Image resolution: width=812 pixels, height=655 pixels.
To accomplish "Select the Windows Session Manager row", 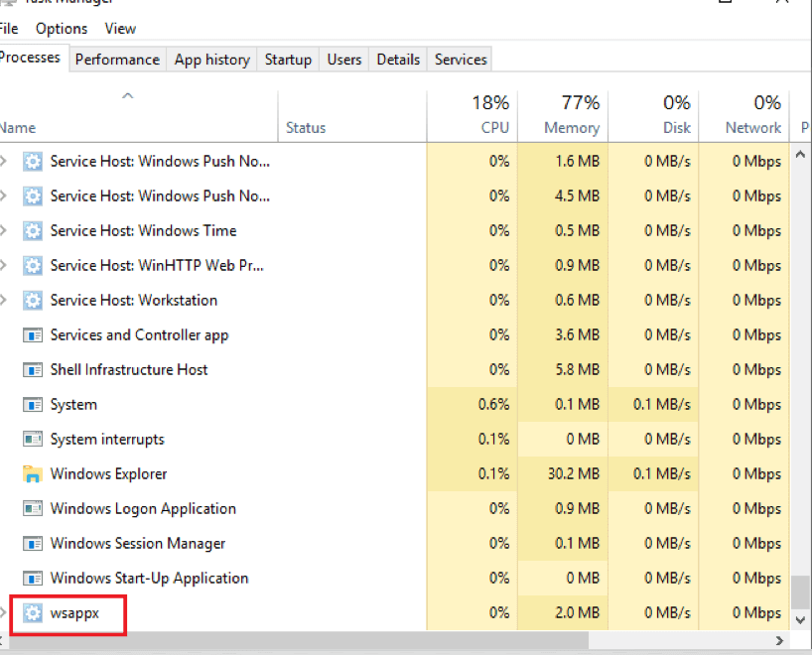I will [x=395, y=544].
